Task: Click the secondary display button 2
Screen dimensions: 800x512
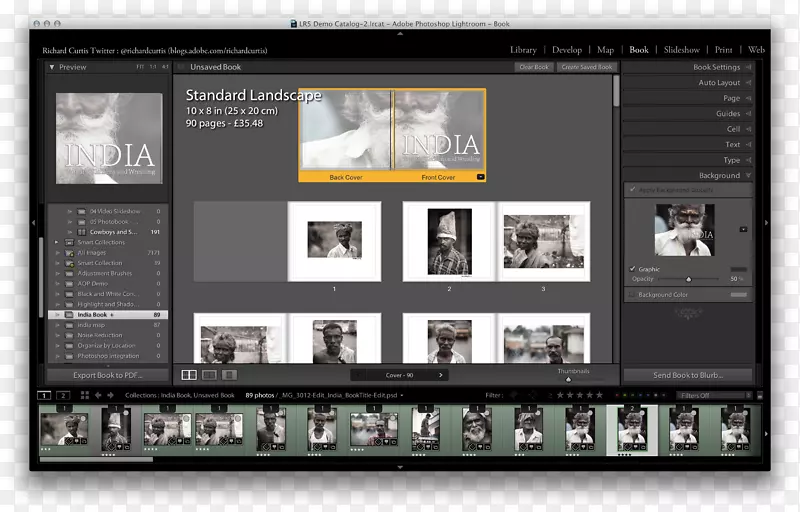Action: tap(63, 396)
